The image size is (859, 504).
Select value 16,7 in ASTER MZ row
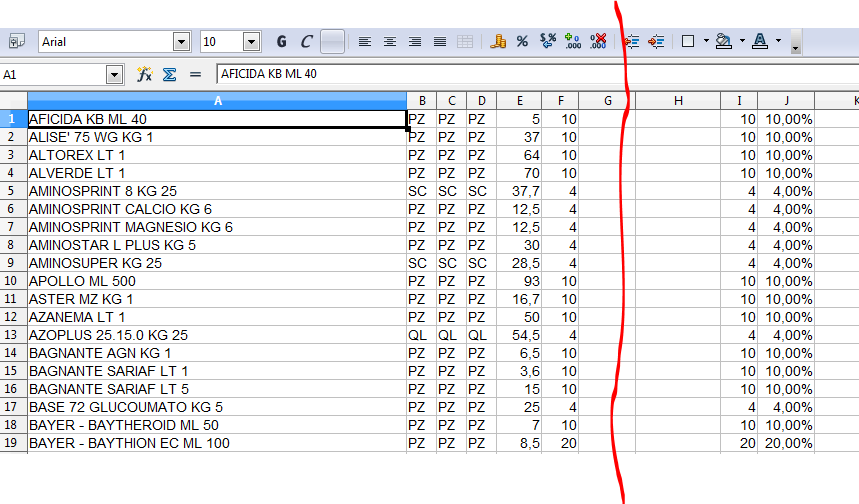point(519,299)
